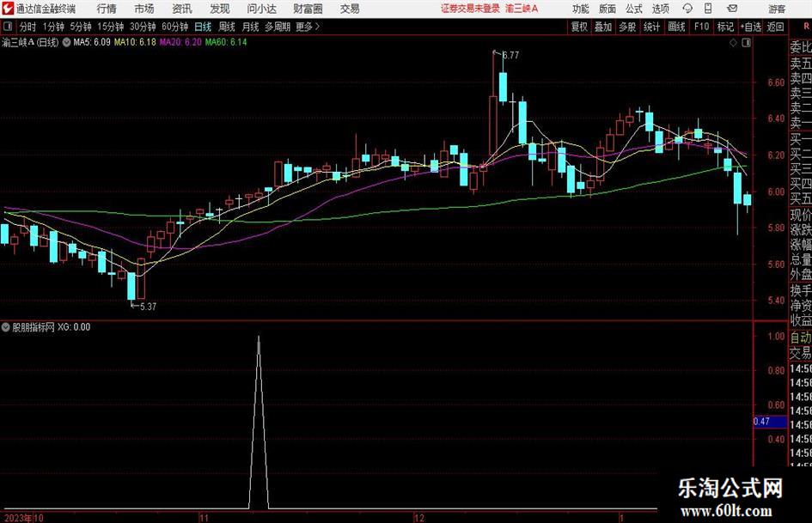Screen dimensions: 812x523
Task: Click the 5.37 low price marker
Action: (x=148, y=307)
